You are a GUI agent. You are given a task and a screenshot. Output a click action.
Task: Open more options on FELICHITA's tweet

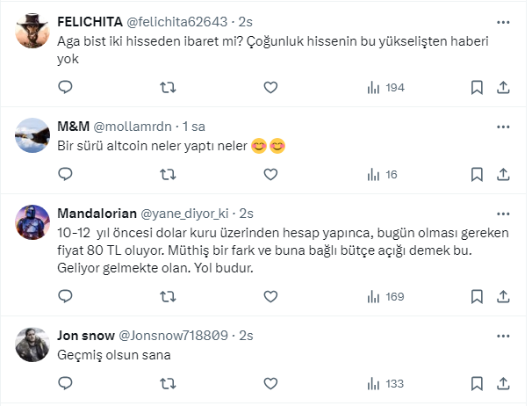pos(503,21)
